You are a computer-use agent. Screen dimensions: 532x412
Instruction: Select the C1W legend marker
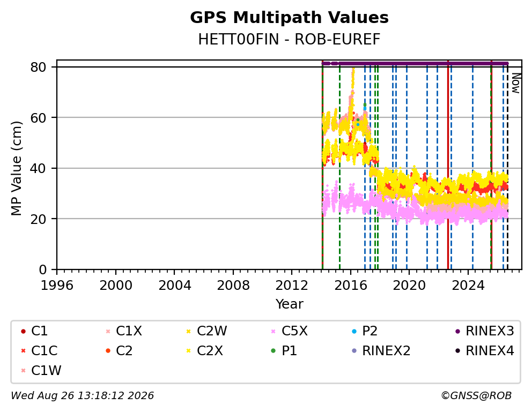(x=23, y=370)
